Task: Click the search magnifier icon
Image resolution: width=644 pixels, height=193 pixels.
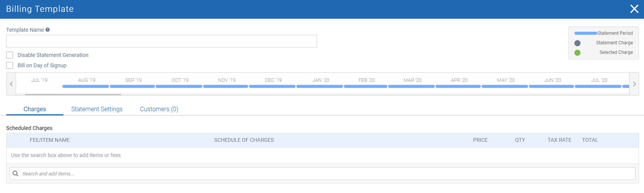Action: pyautogui.click(x=16, y=174)
